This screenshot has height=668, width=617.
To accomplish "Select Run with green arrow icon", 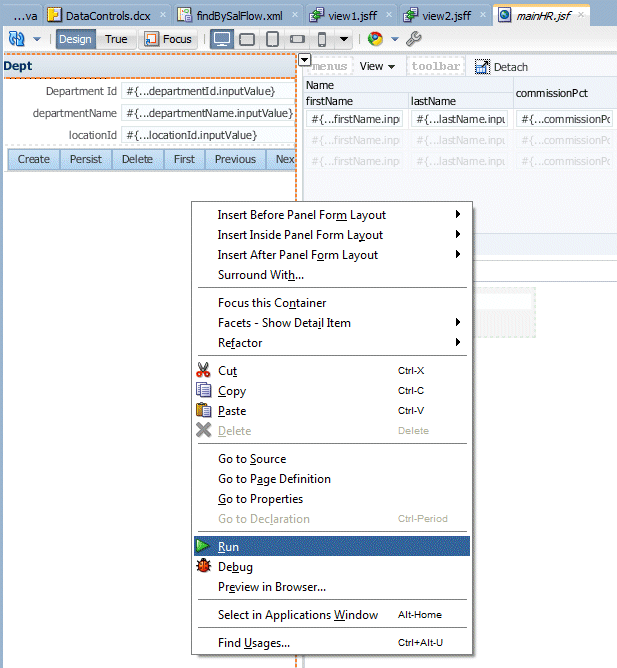I will [x=332, y=547].
